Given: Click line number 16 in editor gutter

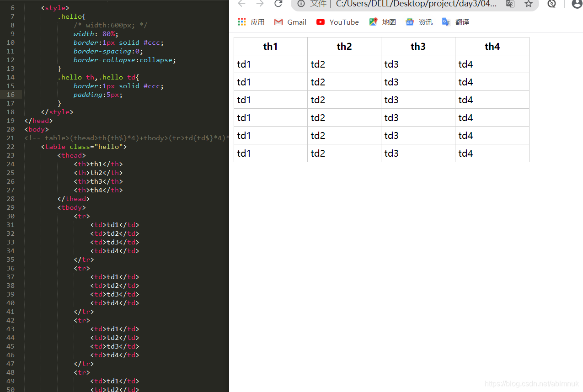Looking at the screenshot, I should [x=11, y=95].
